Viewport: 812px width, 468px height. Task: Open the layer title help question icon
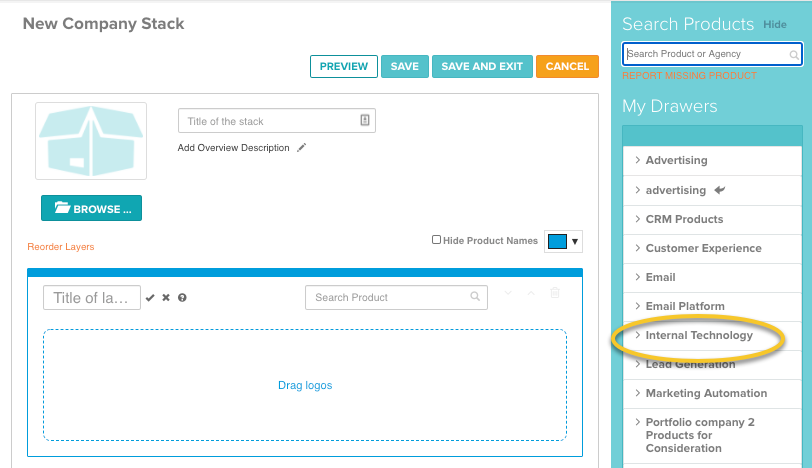click(x=182, y=298)
